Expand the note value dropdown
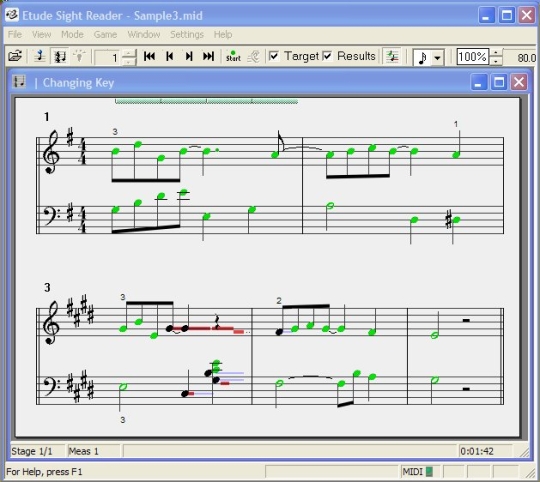 pyautogui.click(x=437, y=57)
